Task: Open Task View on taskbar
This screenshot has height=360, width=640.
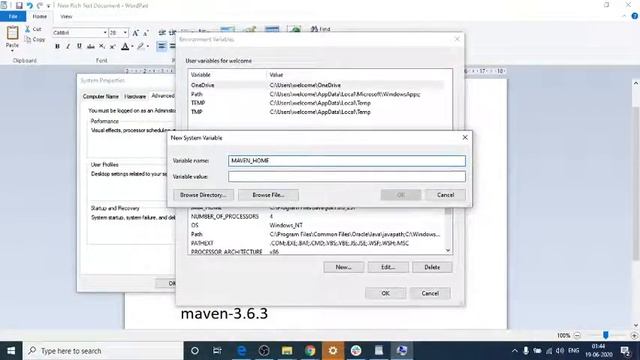Action: (x=217, y=351)
